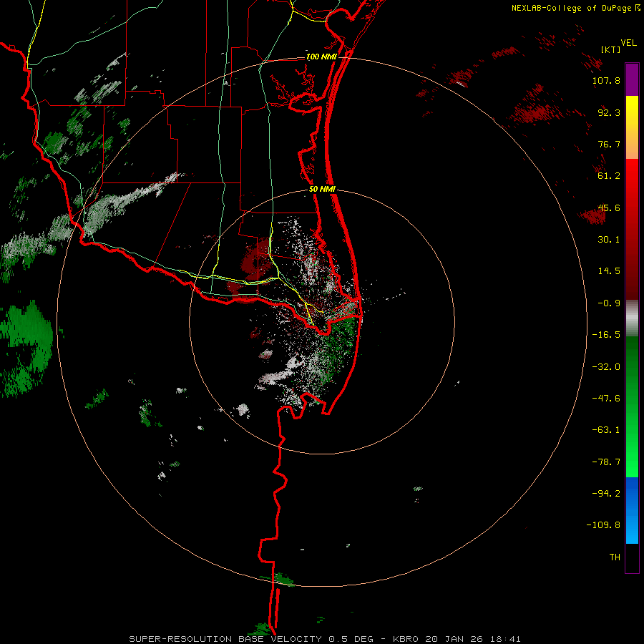Click the 61.2 velocity scale value
This screenshot has width=644, height=644.
coord(609,176)
